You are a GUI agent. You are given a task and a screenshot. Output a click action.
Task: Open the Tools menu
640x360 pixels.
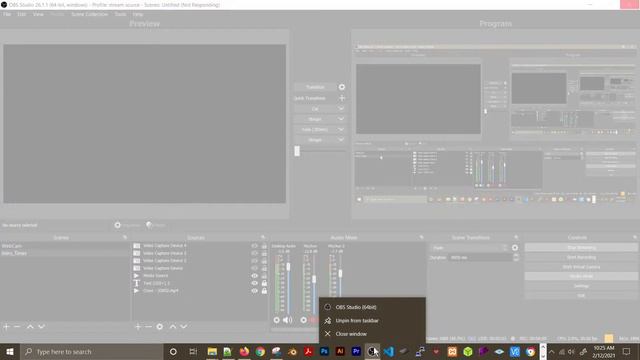pyautogui.click(x=120, y=14)
